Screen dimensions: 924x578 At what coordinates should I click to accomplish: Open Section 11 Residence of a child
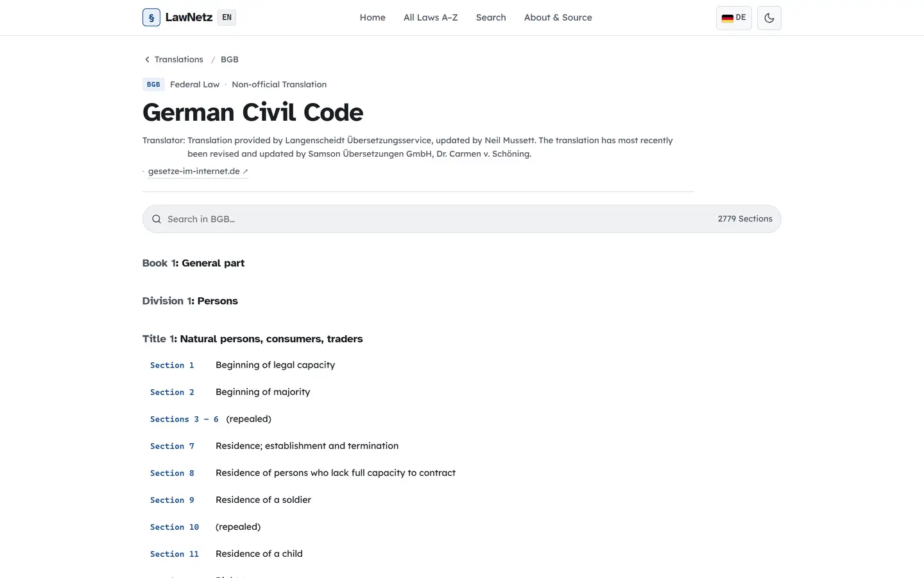pyautogui.click(x=462, y=554)
